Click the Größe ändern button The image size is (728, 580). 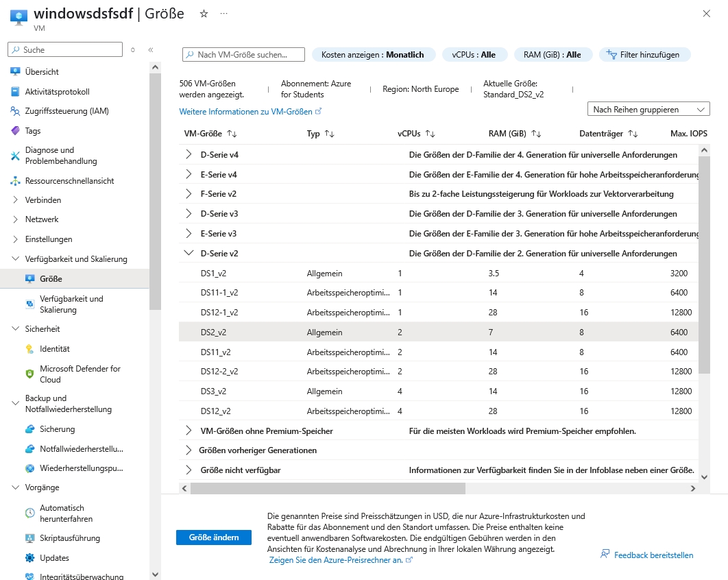point(213,537)
